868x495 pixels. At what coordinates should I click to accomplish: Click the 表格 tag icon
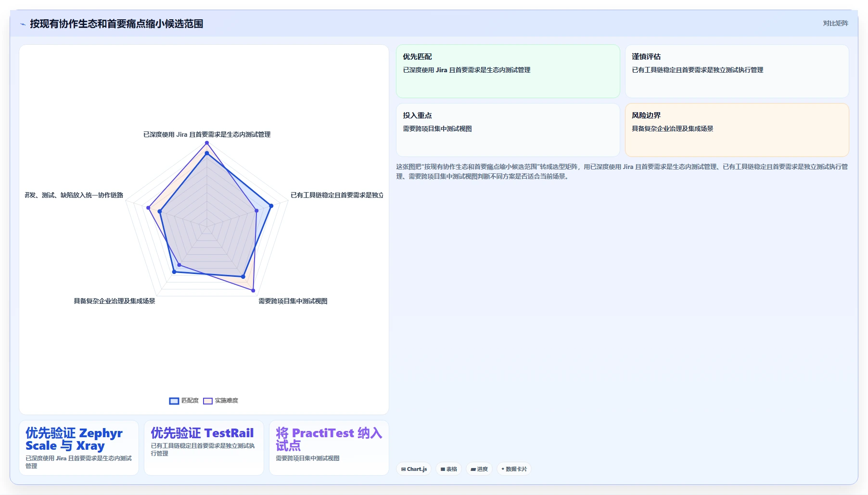tap(443, 469)
